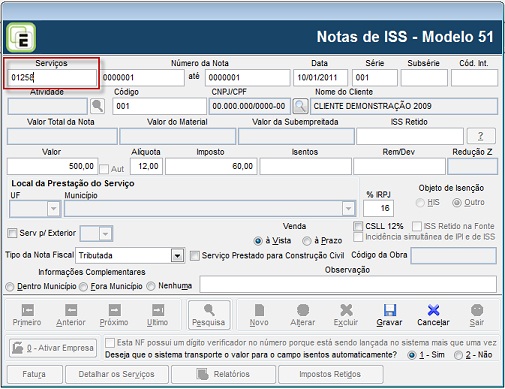Click the Imposto field showing 60,00
The image size is (505, 389).
(x=211, y=166)
